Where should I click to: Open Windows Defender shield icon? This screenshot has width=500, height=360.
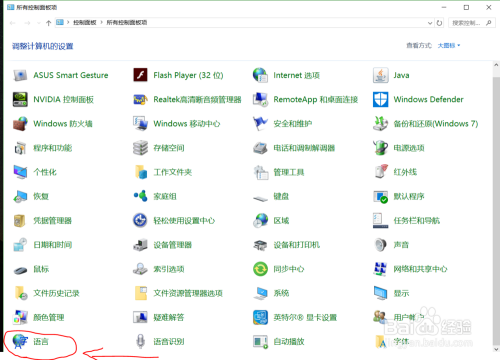click(380, 99)
